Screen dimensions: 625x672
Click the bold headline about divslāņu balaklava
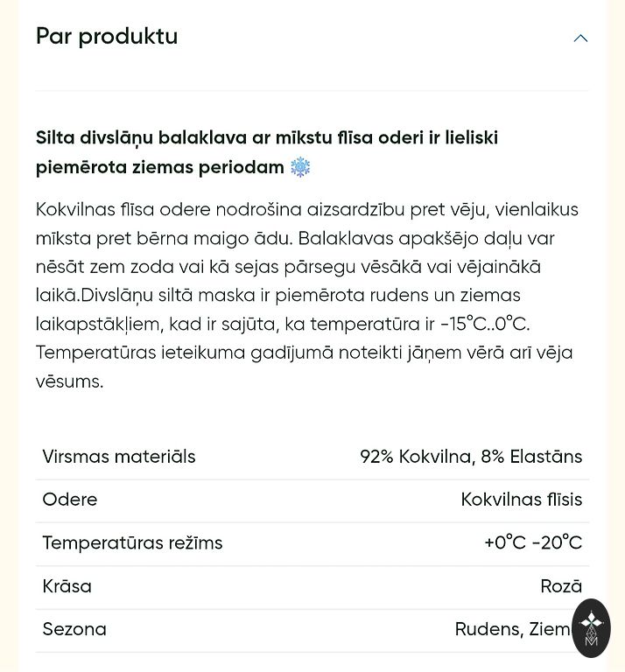tap(266, 138)
